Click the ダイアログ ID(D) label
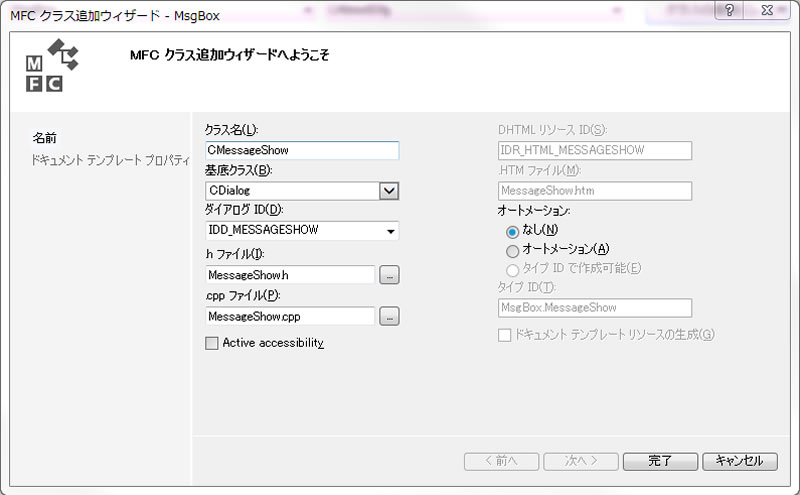Viewport: 800px width, 495px height. coord(244,209)
